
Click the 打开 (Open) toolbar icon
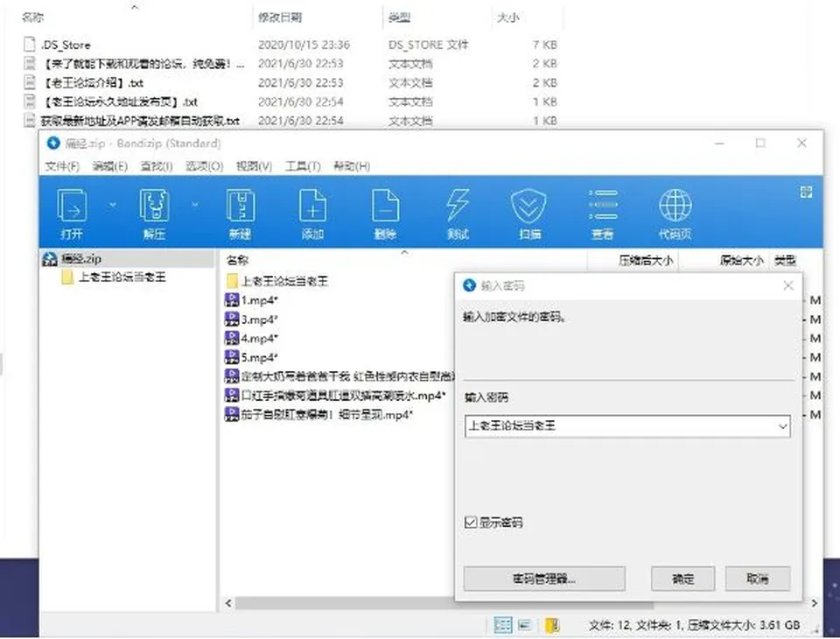(x=72, y=206)
